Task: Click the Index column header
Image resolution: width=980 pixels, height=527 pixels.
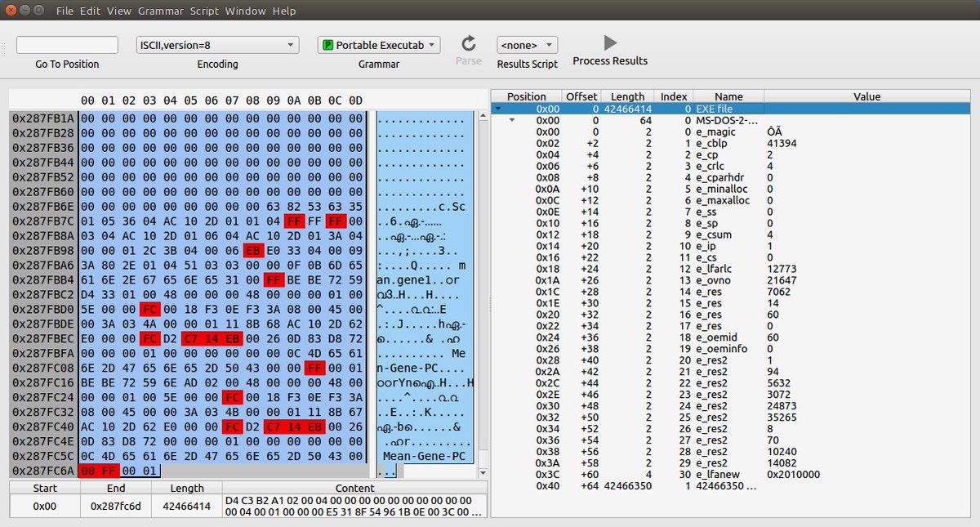Action: (674, 96)
